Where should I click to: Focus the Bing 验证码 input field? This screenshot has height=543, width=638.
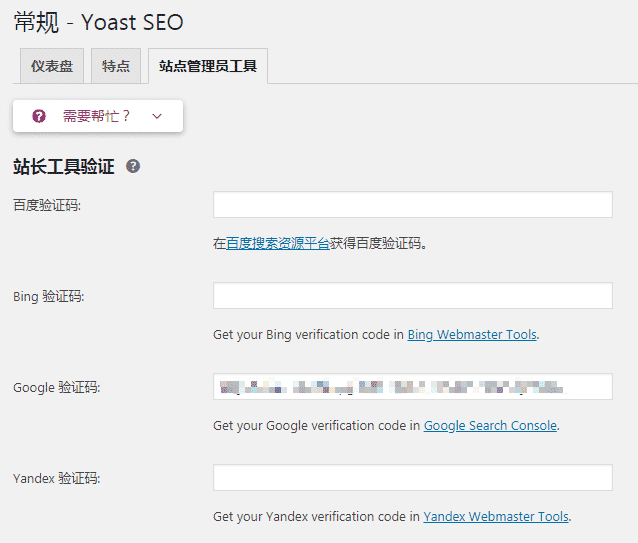[413, 296]
